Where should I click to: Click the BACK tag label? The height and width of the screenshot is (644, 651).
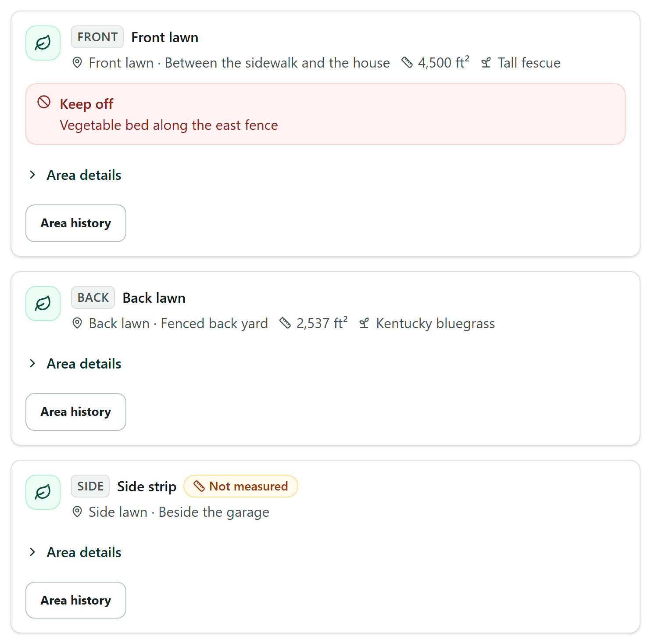(93, 298)
